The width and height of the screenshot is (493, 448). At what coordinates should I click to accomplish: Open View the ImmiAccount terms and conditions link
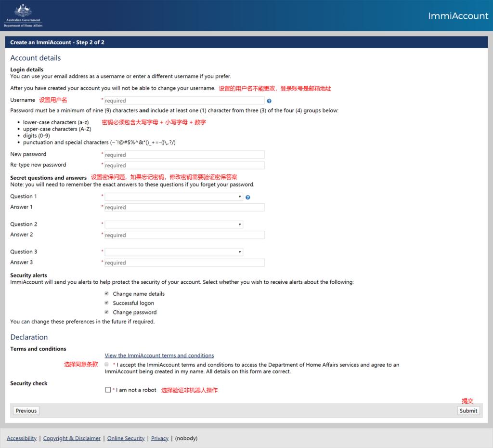click(x=159, y=356)
